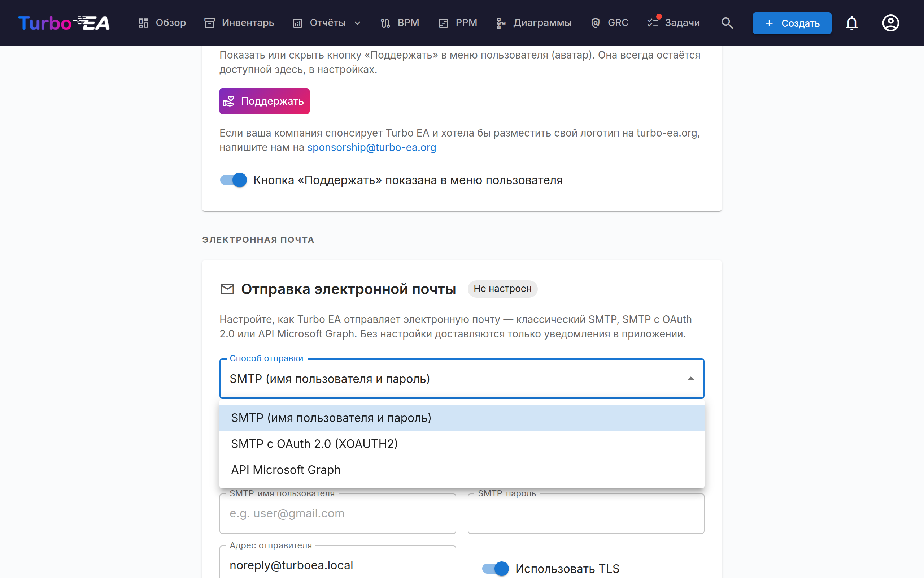Collapse the Способ отправки dropdown
The image size is (924, 578).
pyautogui.click(x=462, y=379)
